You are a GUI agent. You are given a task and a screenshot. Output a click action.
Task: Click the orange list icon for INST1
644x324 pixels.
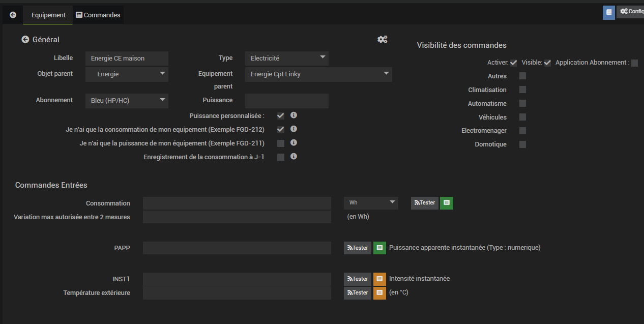379,279
